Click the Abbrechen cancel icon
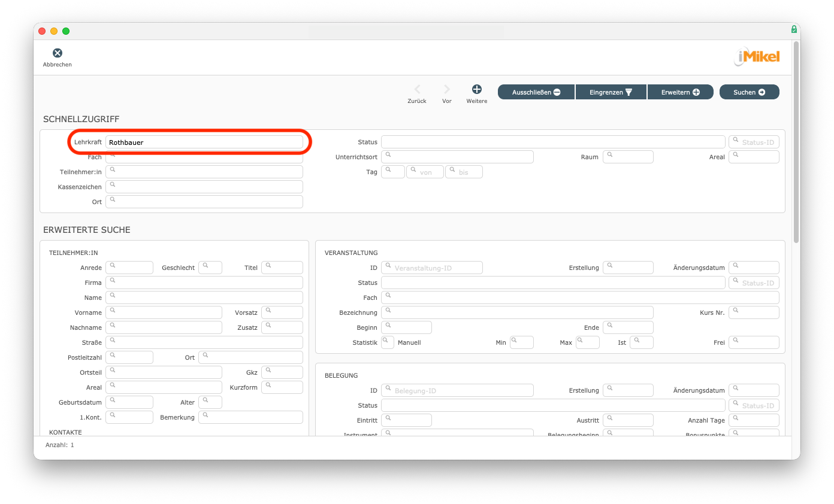This screenshot has height=504, width=834. tap(57, 54)
